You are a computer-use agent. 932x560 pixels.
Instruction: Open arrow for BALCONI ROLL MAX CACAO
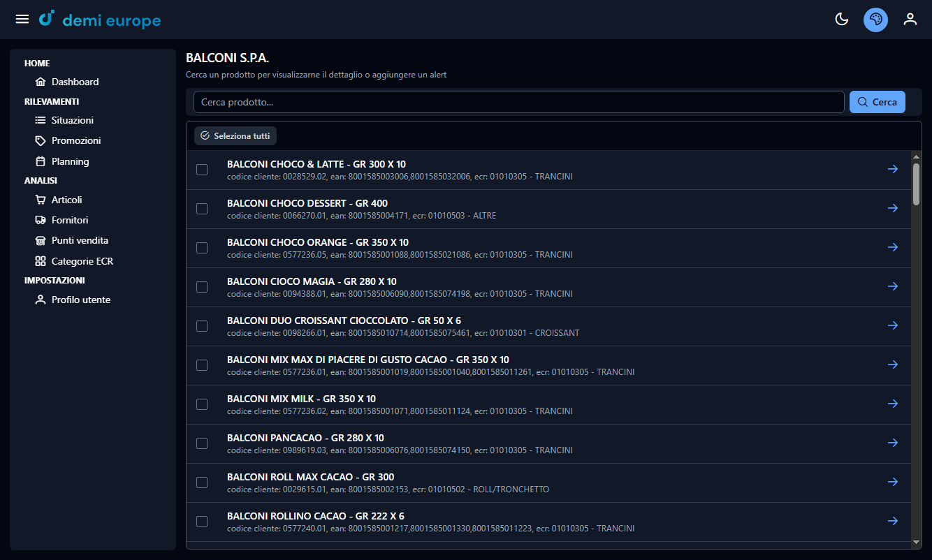(x=892, y=482)
